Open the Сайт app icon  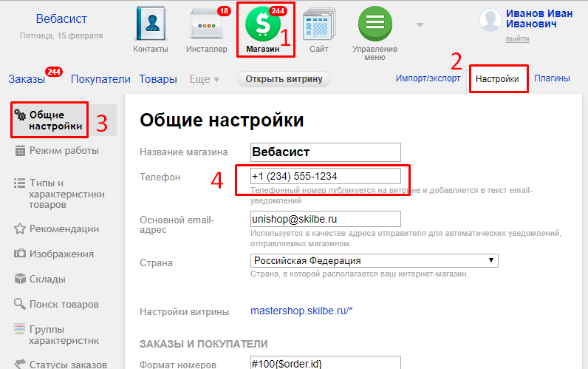coord(319,25)
